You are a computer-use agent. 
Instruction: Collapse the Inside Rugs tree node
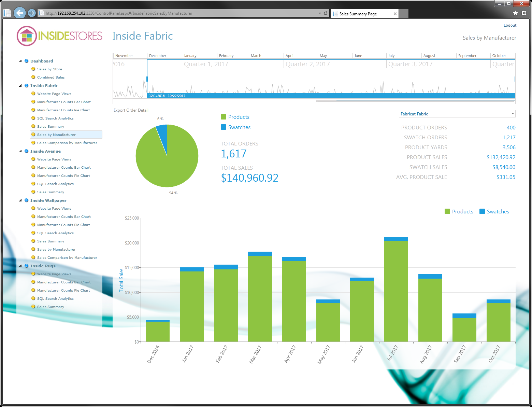point(20,266)
